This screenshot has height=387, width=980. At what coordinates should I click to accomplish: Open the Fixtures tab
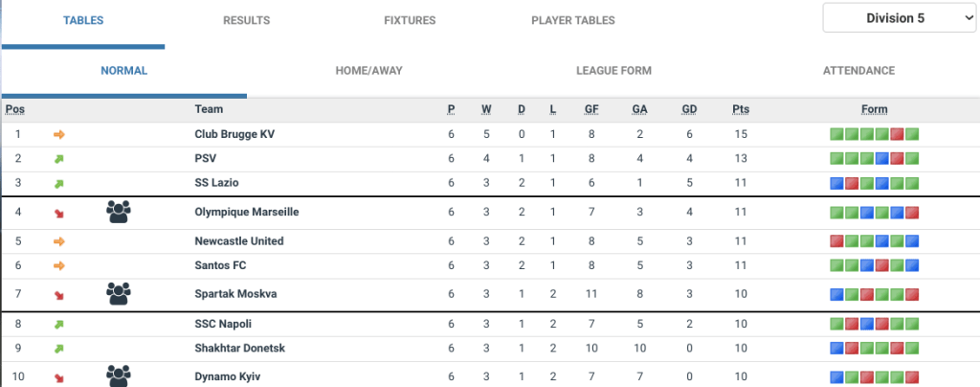(409, 20)
